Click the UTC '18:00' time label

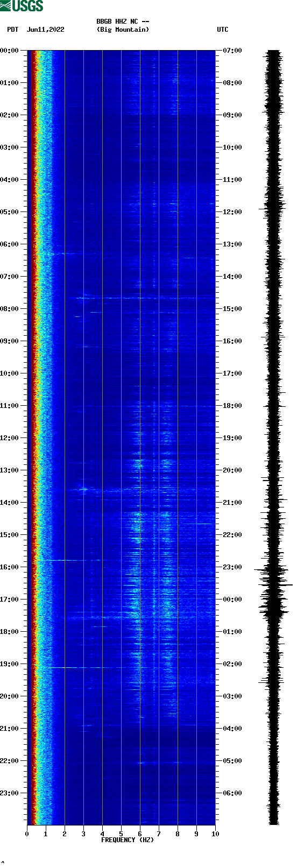[x=232, y=406]
